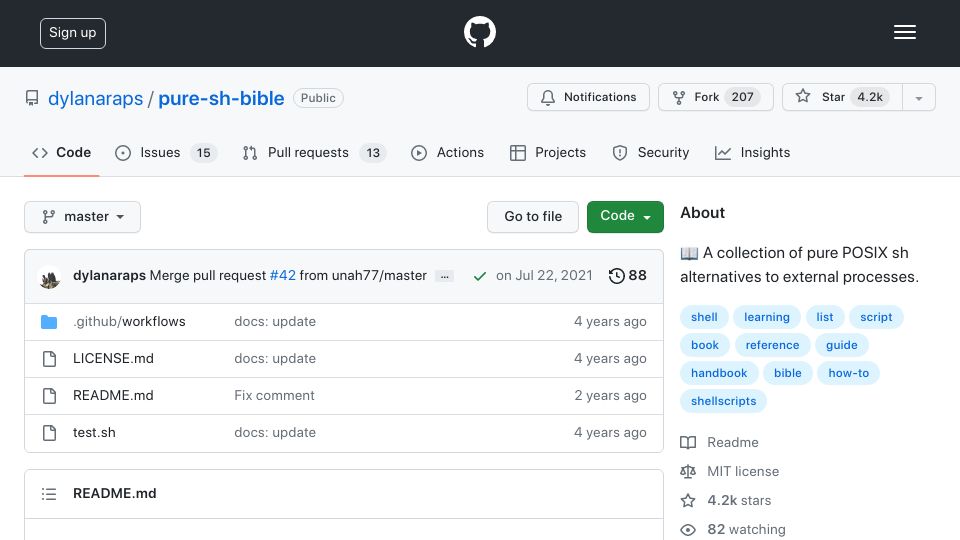Click the GitHub Octocat logo
The image size is (960, 540).
[479, 32]
